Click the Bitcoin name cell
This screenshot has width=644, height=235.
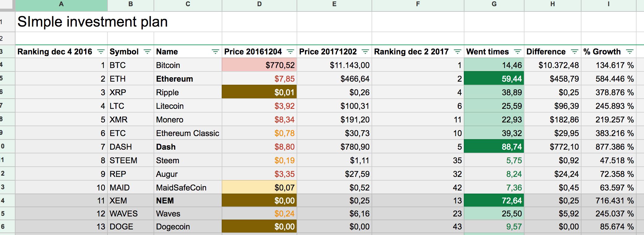coord(188,65)
